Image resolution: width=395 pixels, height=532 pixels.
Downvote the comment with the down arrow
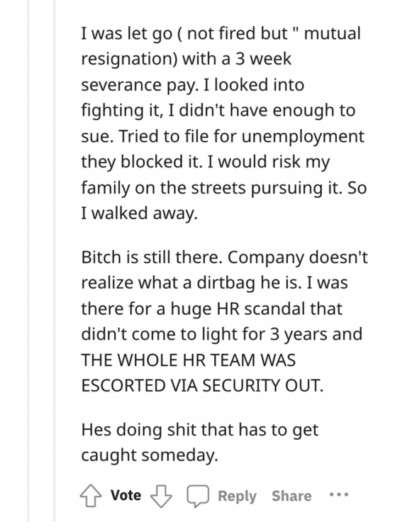click(161, 496)
